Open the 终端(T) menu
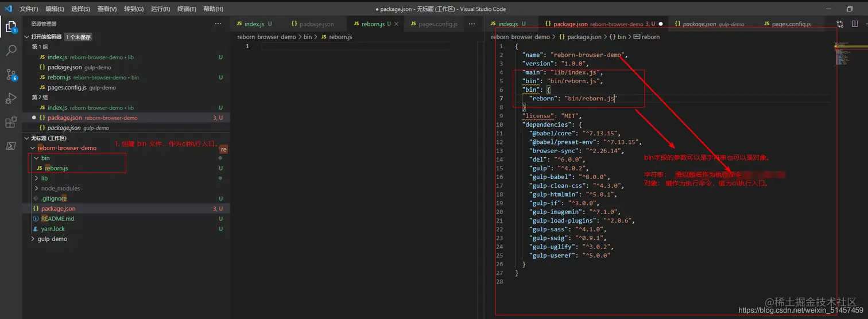This screenshot has width=868, height=319. 186,9
